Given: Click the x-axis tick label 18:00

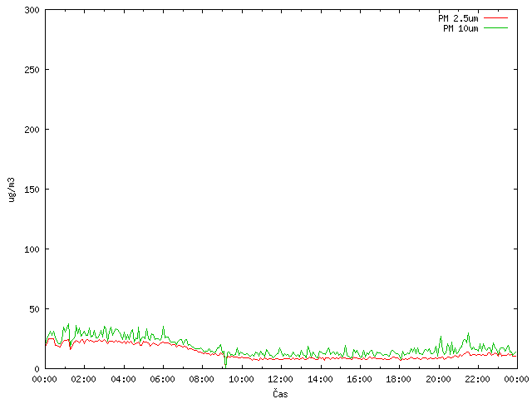Looking at the screenshot, I should pyautogui.click(x=399, y=379).
